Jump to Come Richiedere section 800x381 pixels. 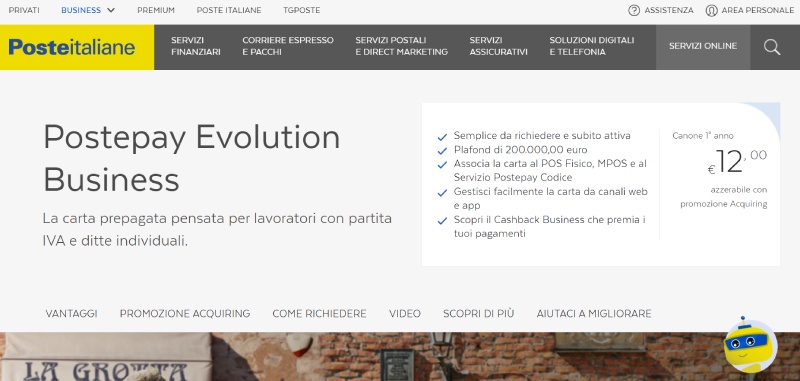point(319,314)
